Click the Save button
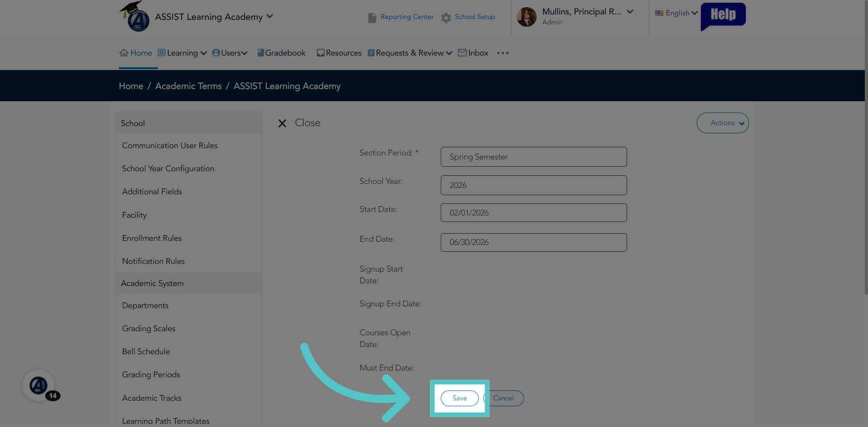 [459, 398]
